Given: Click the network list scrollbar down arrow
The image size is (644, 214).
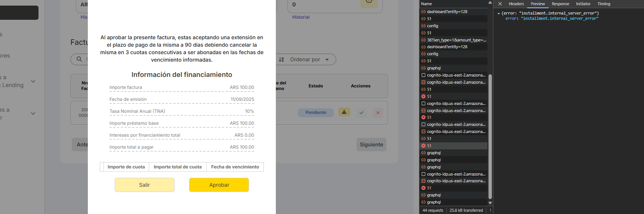Looking at the screenshot, I should pyautogui.click(x=490, y=203).
